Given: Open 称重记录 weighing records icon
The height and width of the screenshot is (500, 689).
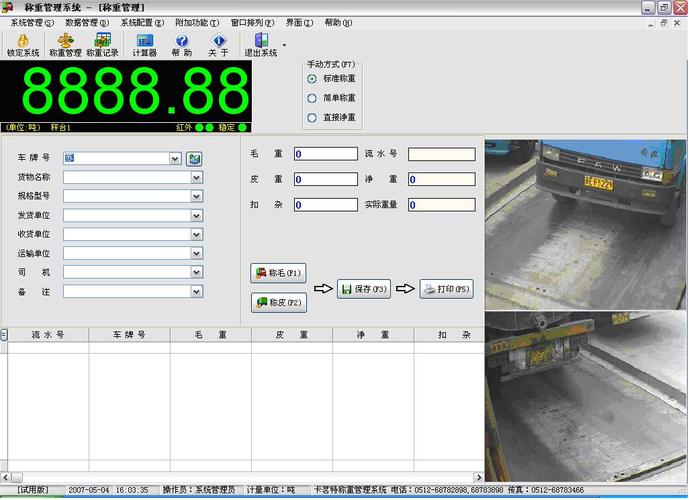Looking at the screenshot, I should click(x=101, y=41).
